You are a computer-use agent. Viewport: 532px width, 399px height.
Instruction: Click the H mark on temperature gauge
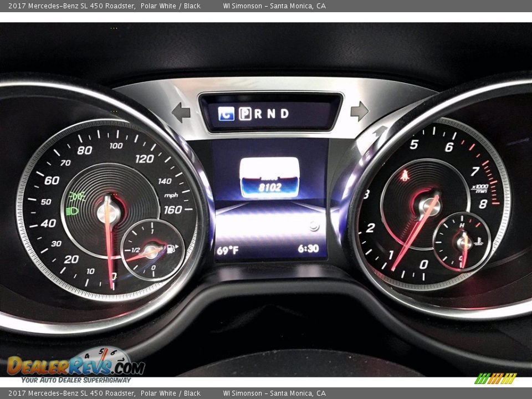462,226
